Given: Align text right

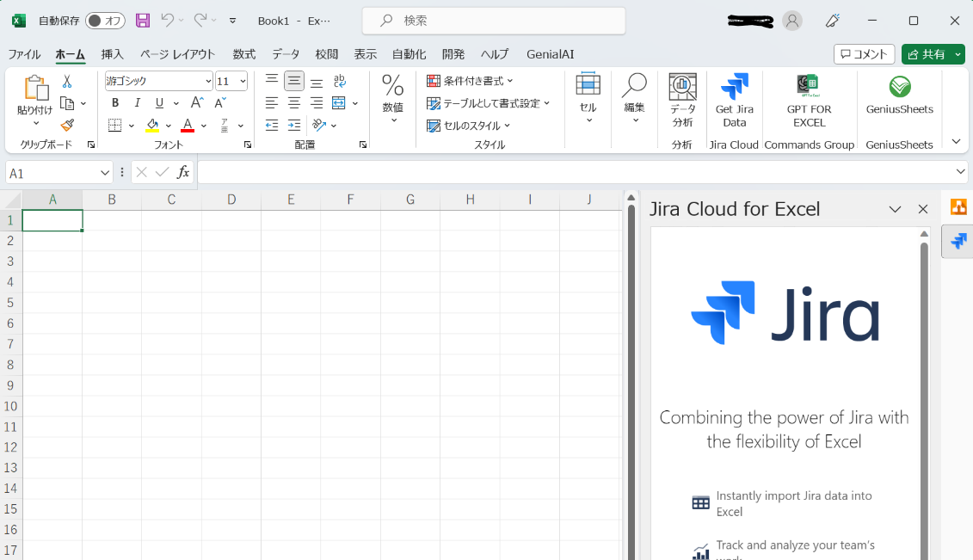Looking at the screenshot, I should (x=317, y=103).
